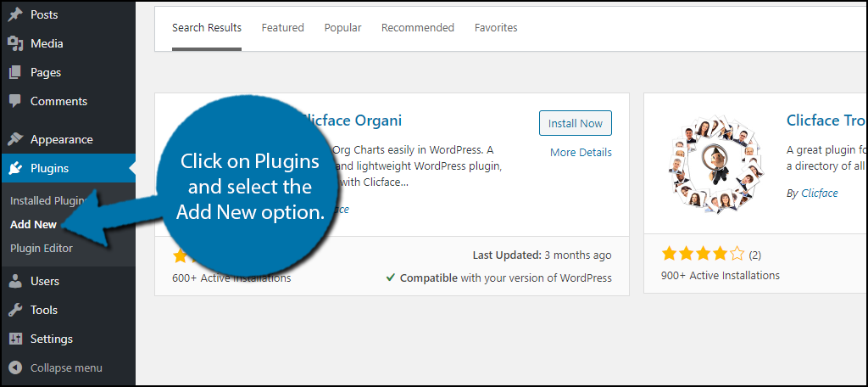Switch to the Featured tab
The width and height of the screenshot is (868, 387).
(283, 28)
